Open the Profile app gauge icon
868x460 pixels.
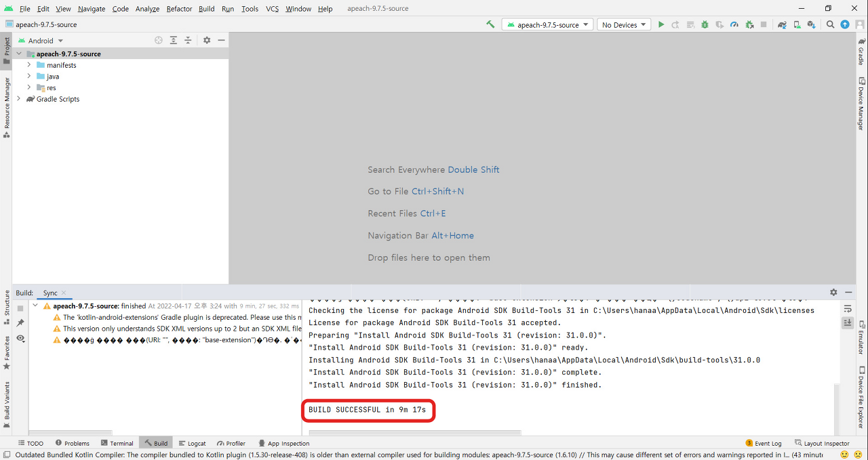pyautogui.click(x=734, y=24)
